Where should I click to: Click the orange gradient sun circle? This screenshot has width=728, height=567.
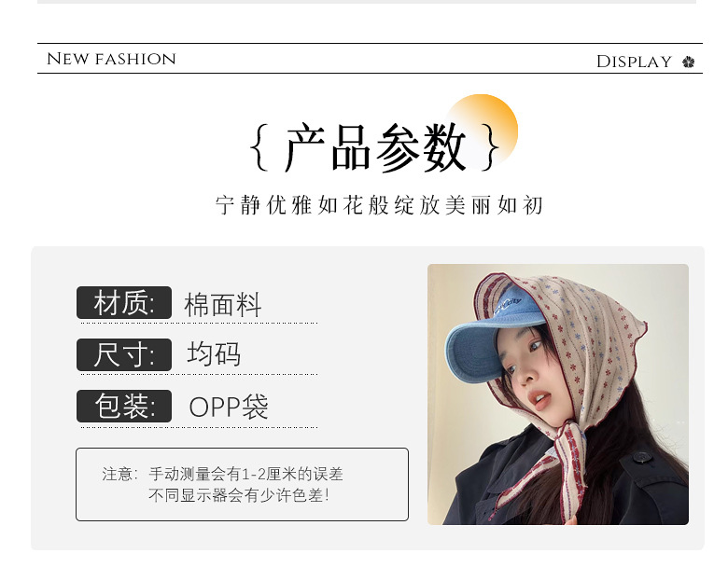481,131
